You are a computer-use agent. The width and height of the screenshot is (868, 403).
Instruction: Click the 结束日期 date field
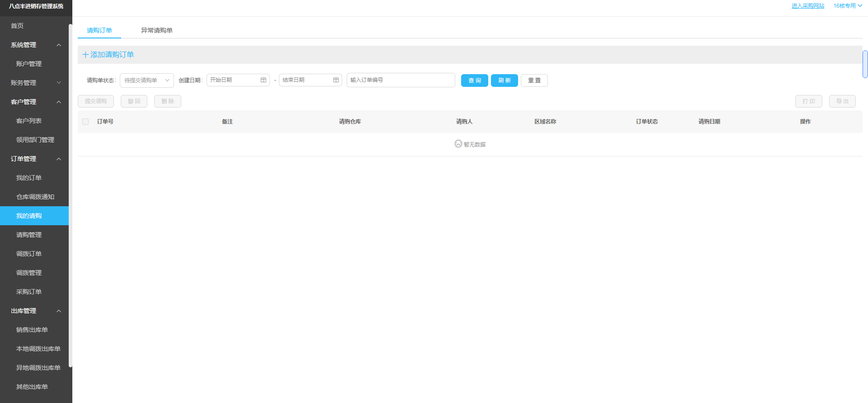311,80
